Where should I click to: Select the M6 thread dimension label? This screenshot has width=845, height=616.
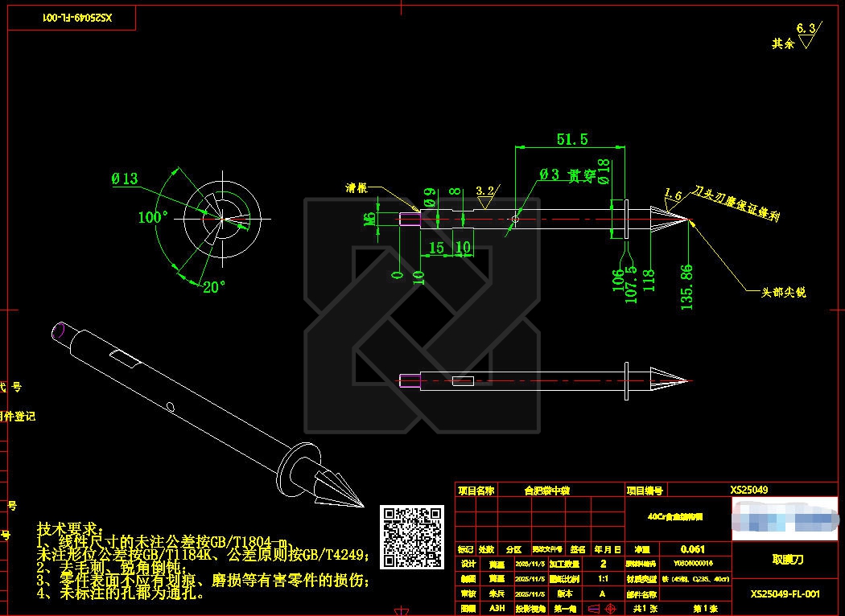(369, 219)
